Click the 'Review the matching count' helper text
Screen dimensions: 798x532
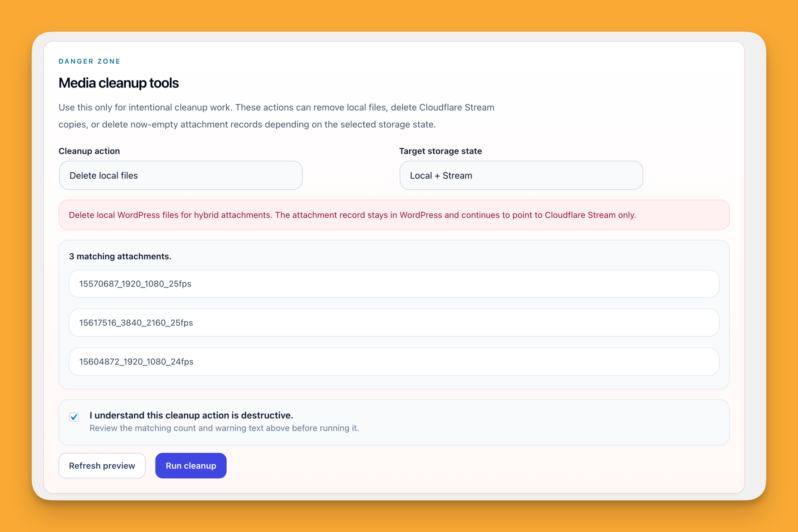pos(224,428)
